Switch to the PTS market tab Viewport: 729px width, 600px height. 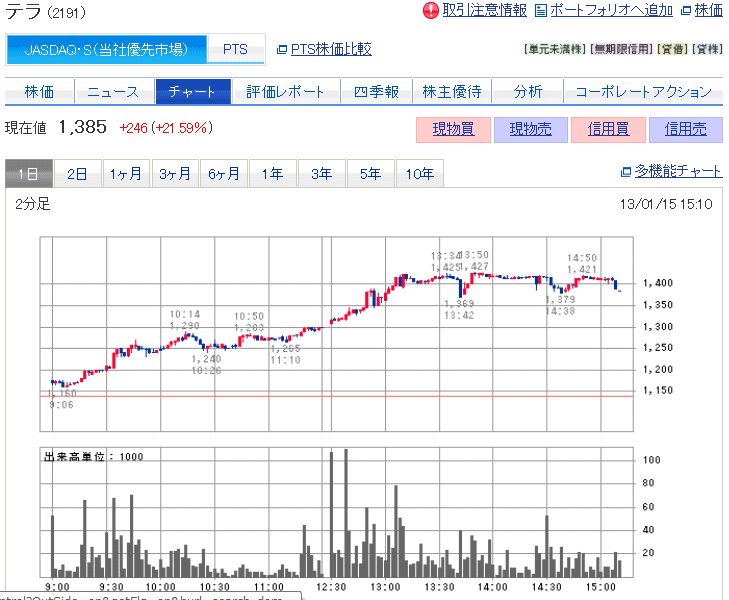click(x=235, y=49)
